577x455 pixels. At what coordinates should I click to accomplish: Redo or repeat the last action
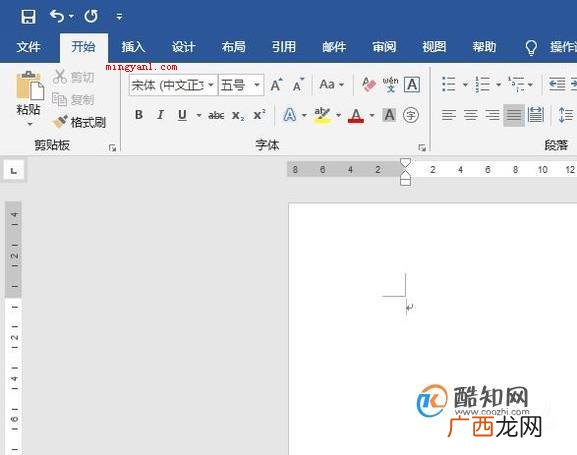[91, 16]
